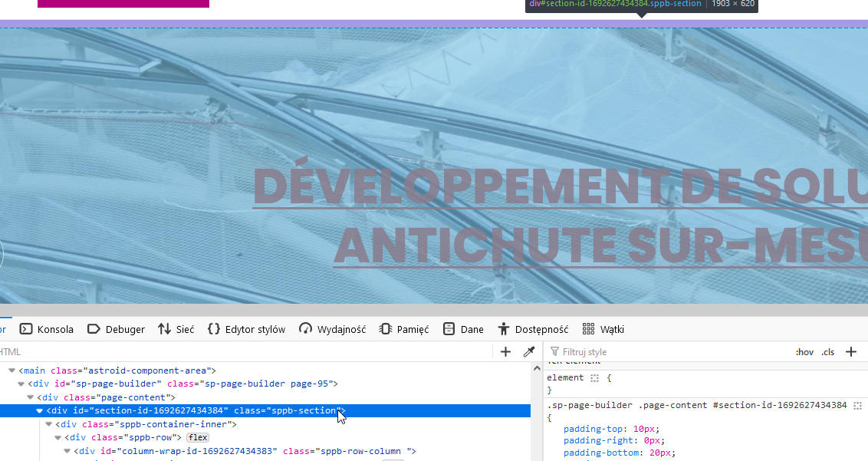Switch to the Konsola tab
Viewport: 868px width, 461px height.
pyautogui.click(x=48, y=329)
